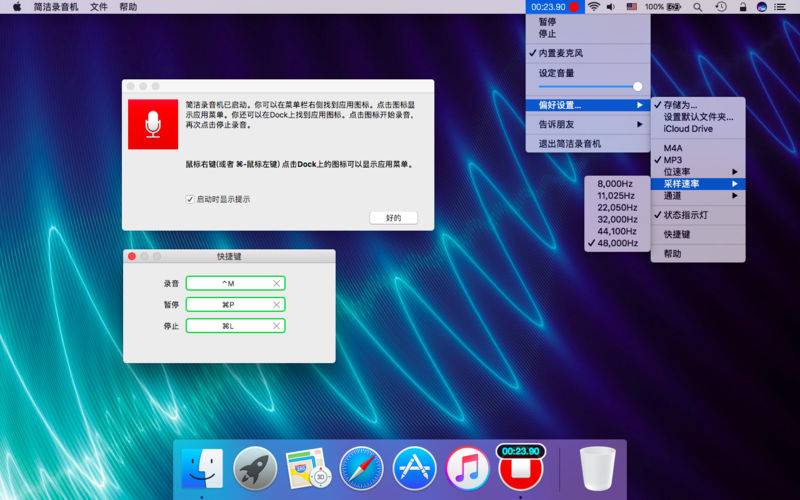Expand the 位速率 submenu
This screenshot has width=800, height=500.
[698, 172]
